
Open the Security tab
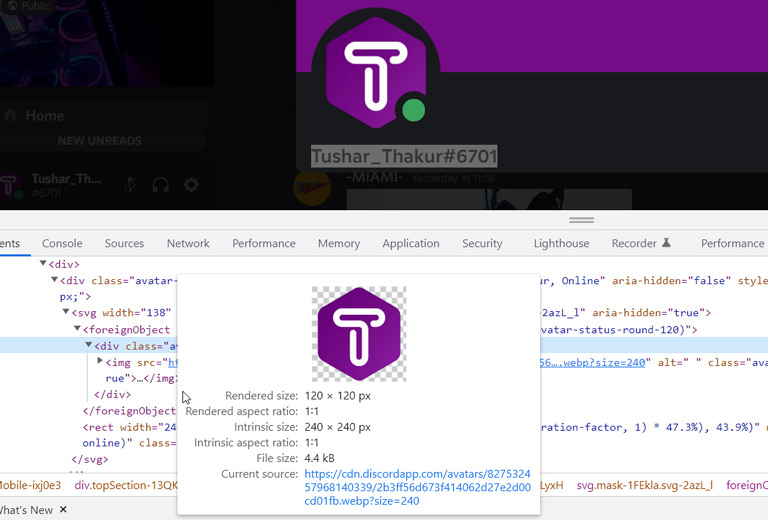pos(482,243)
